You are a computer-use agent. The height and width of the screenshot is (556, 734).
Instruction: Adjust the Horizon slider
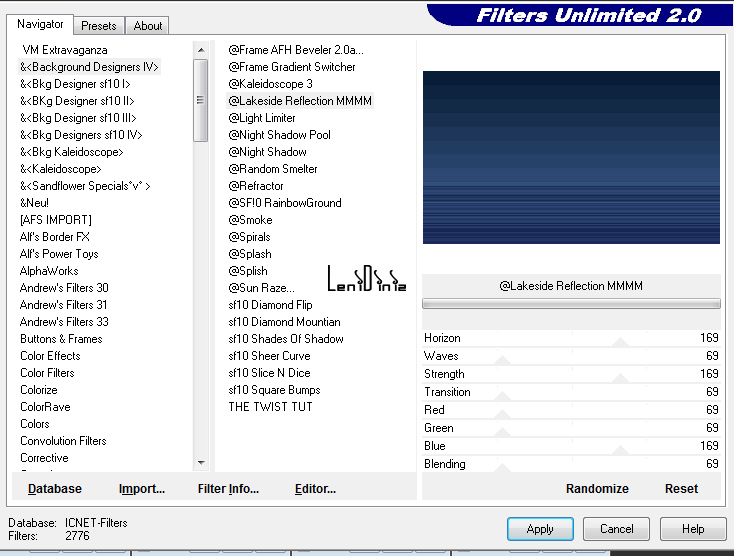(621, 340)
